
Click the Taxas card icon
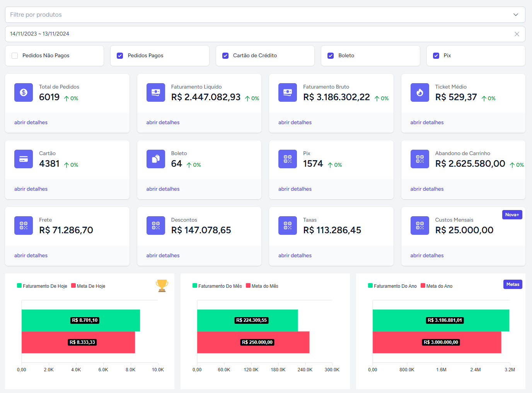(x=288, y=226)
